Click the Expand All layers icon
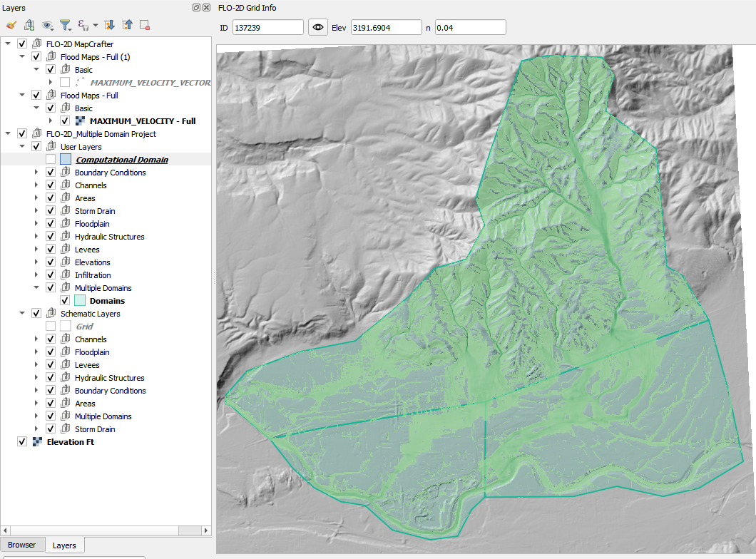Viewport: 756px width, 559px height. click(109, 25)
